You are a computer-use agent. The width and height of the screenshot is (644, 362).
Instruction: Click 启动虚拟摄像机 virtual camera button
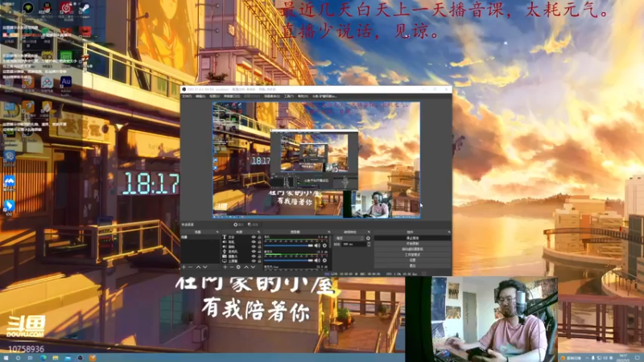[413, 249]
